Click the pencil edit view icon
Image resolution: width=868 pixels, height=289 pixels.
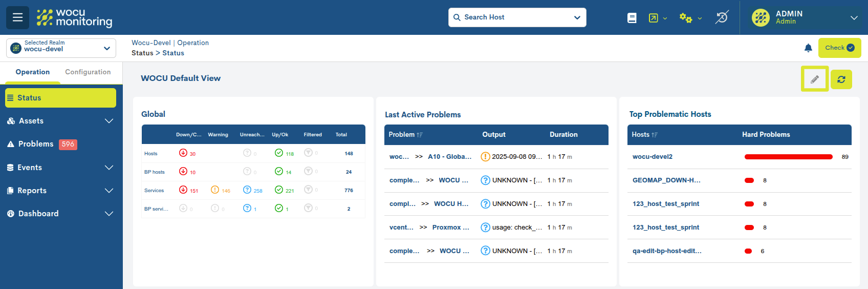(814, 79)
